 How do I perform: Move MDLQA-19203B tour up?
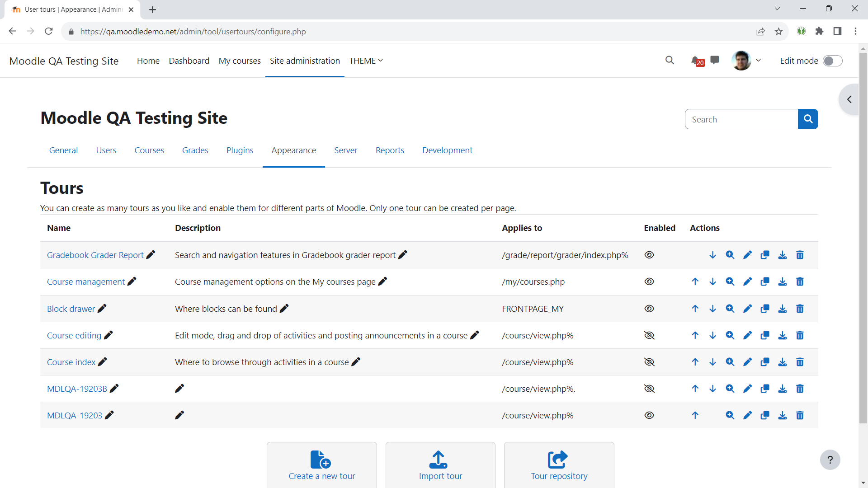coord(695,389)
